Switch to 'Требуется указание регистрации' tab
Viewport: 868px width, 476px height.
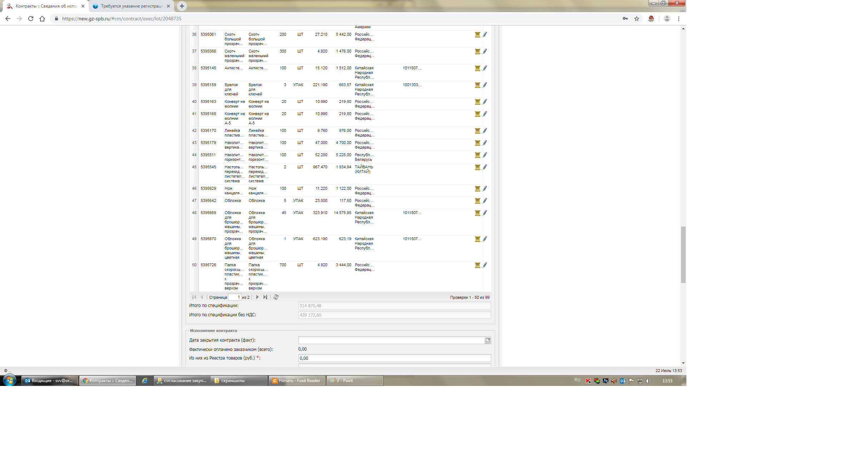coord(132,6)
